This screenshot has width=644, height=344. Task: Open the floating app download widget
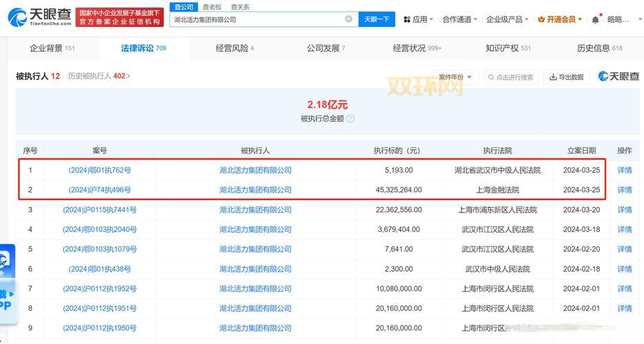[x=8, y=284]
